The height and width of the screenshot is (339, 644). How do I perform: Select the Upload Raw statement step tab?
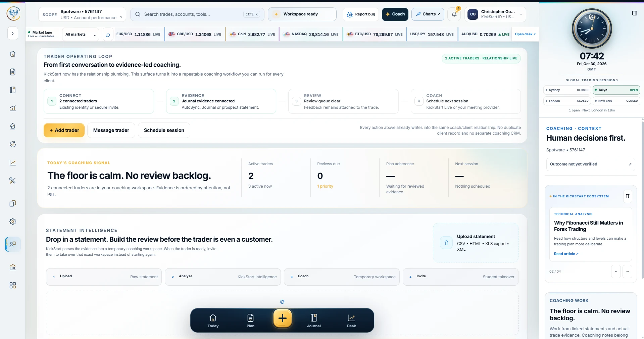coord(104,277)
